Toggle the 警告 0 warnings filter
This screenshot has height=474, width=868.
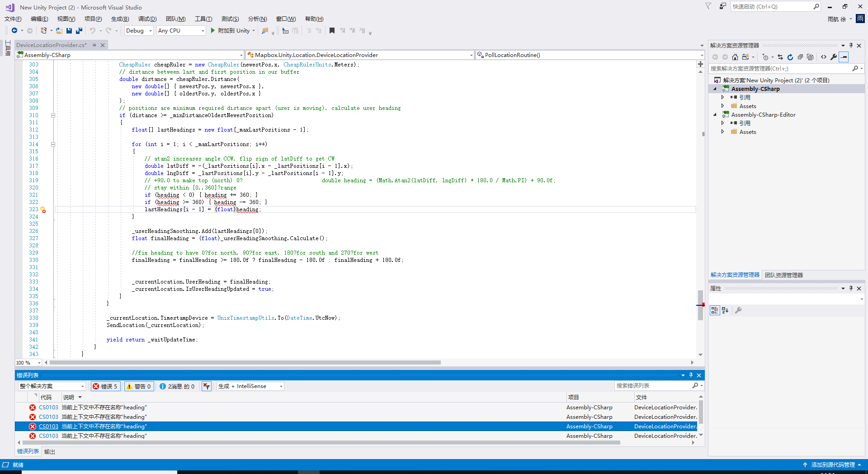point(139,386)
